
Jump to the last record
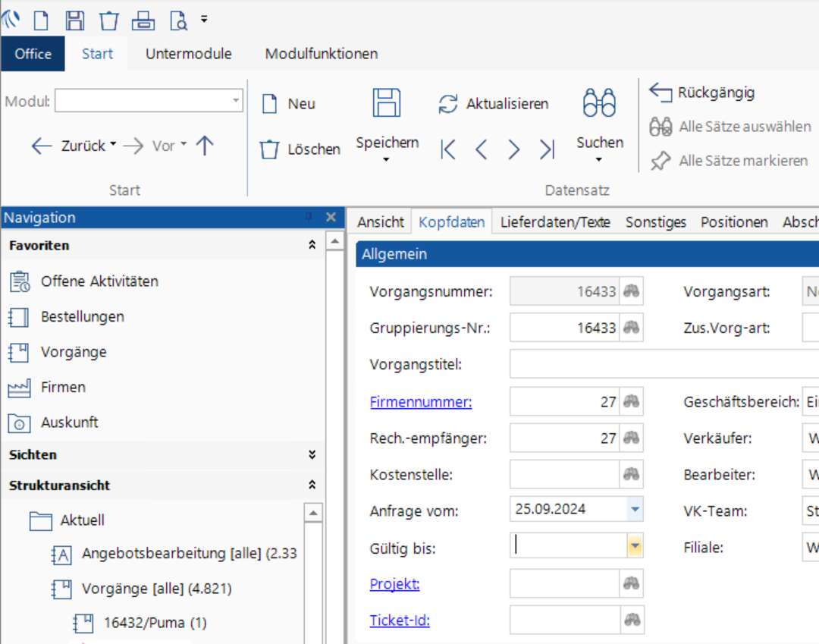point(547,149)
